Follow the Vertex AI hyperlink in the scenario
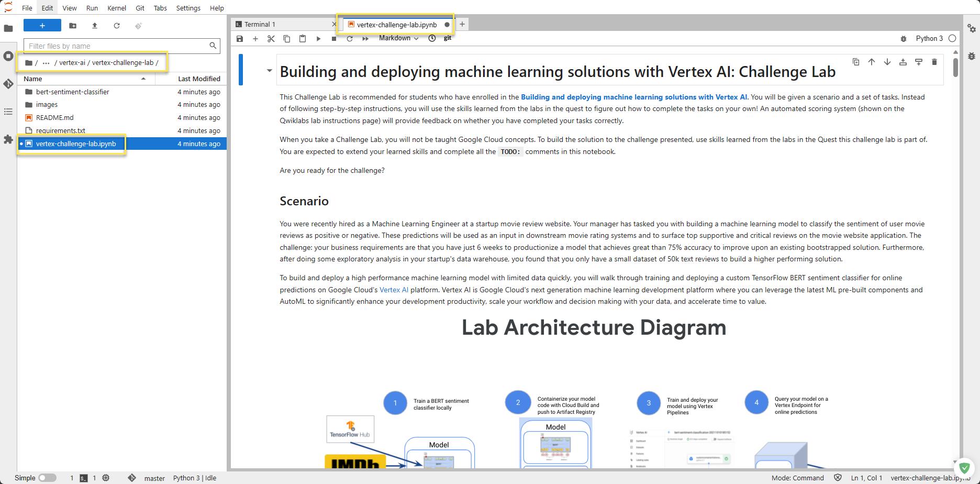The image size is (980, 484). click(x=394, y=290)
